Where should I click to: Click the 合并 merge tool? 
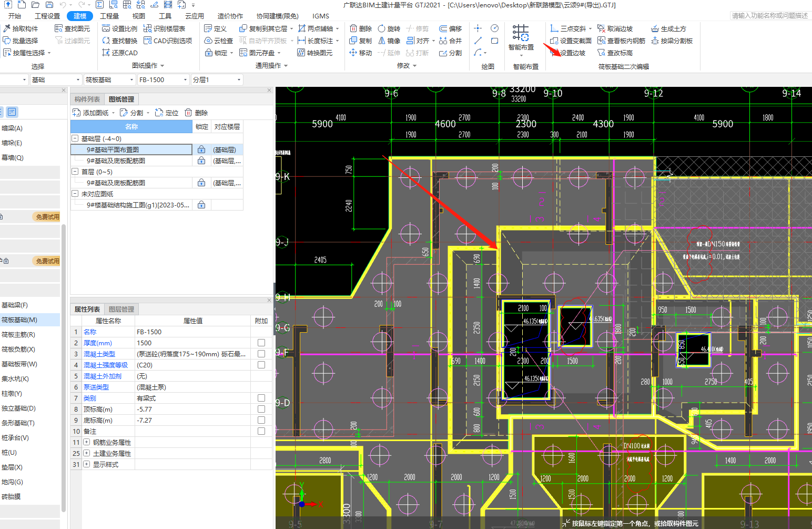[451, 41]
